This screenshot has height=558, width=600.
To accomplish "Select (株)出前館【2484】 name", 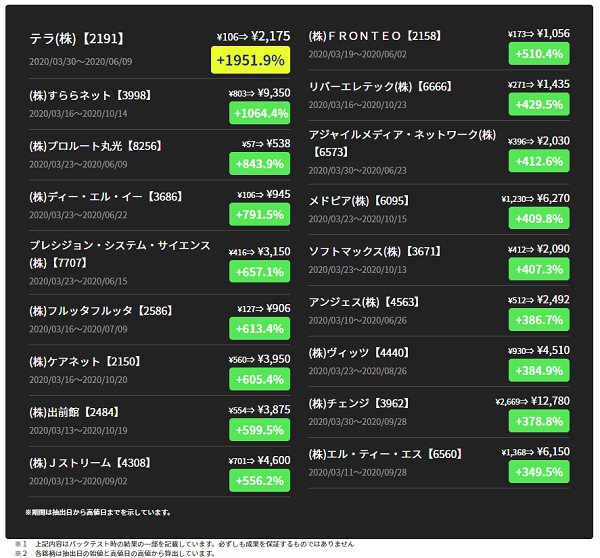I will [75, 412].
